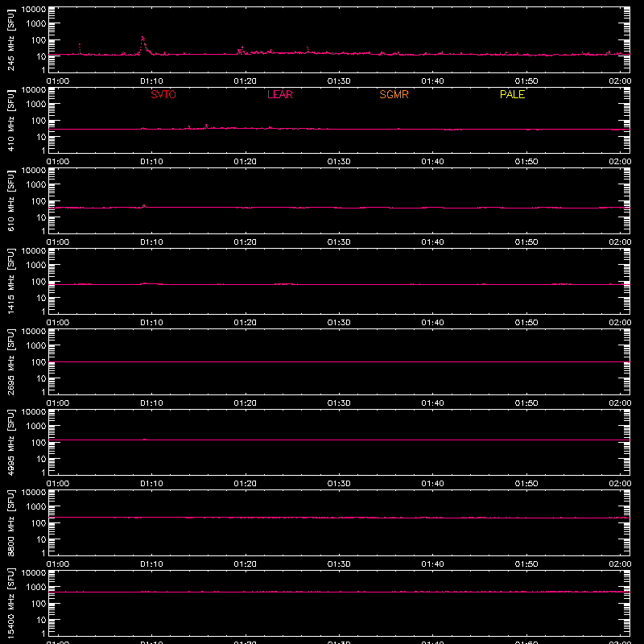Click the 2695 MHz [SFU] axis title
The height and width of the screenshot is (644, 644).
point(10,361)
